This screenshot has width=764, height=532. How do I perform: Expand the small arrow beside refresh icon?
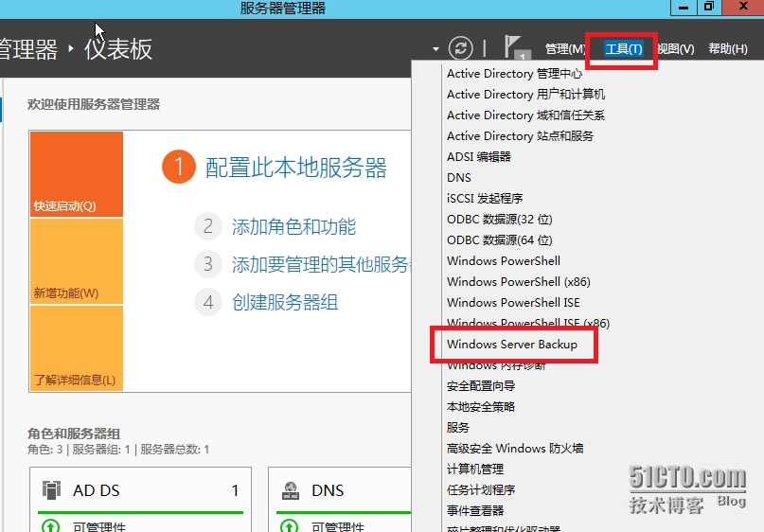pyautogui.click(x=435, y=48)
